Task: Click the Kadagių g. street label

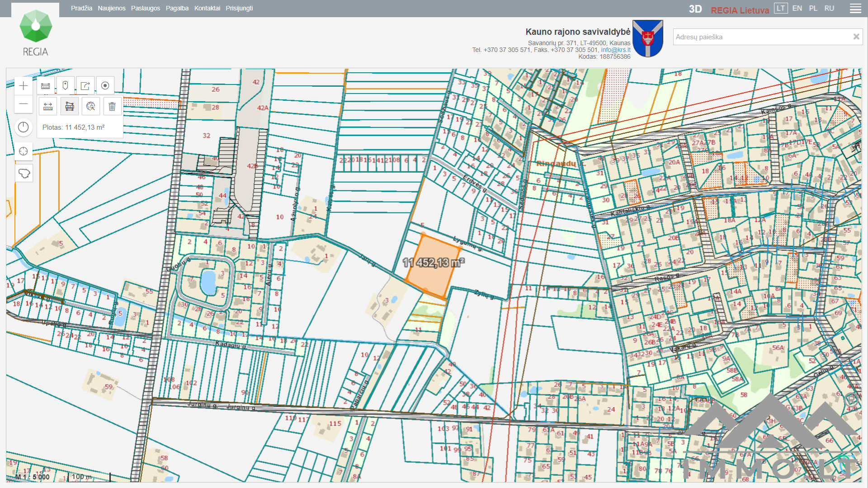Action: (231, 345)
